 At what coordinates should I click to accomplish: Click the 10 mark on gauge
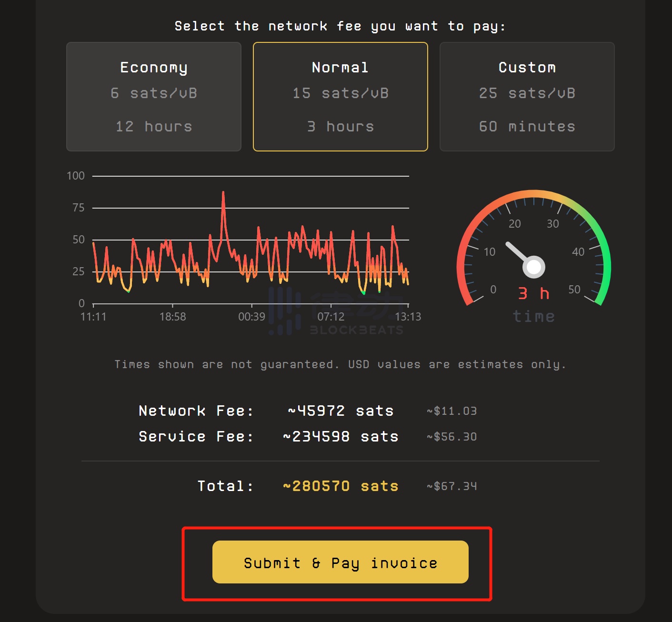(490, 252)
